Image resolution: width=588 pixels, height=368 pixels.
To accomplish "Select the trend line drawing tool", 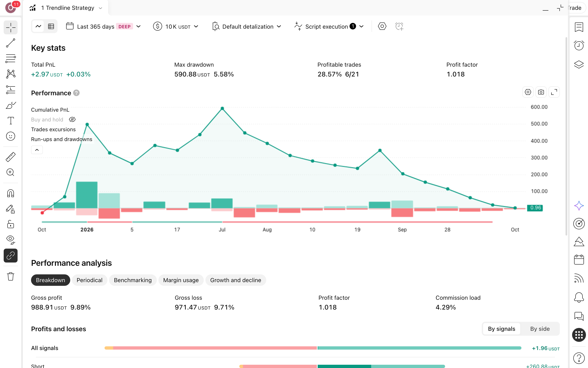I will pyautogui.click(x=11, y=43).
